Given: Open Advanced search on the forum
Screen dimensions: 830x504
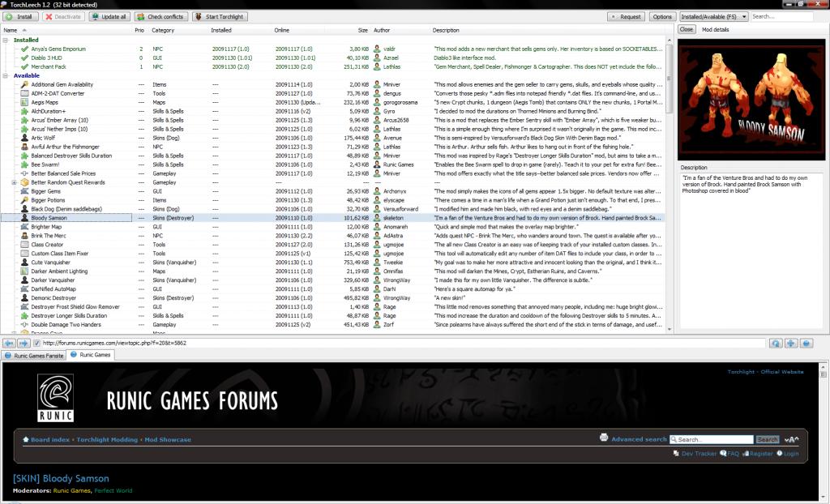Looking at the screenshot, I should coord(639,439).
